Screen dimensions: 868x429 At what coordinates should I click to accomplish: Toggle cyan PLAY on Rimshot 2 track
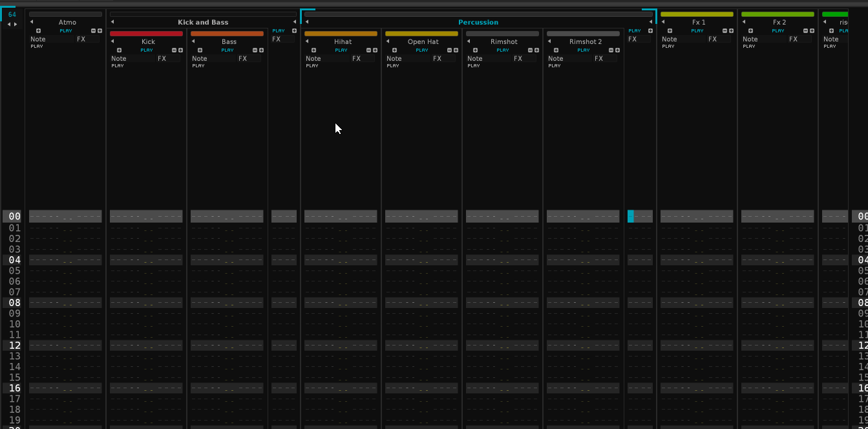(x=583, y=50)
